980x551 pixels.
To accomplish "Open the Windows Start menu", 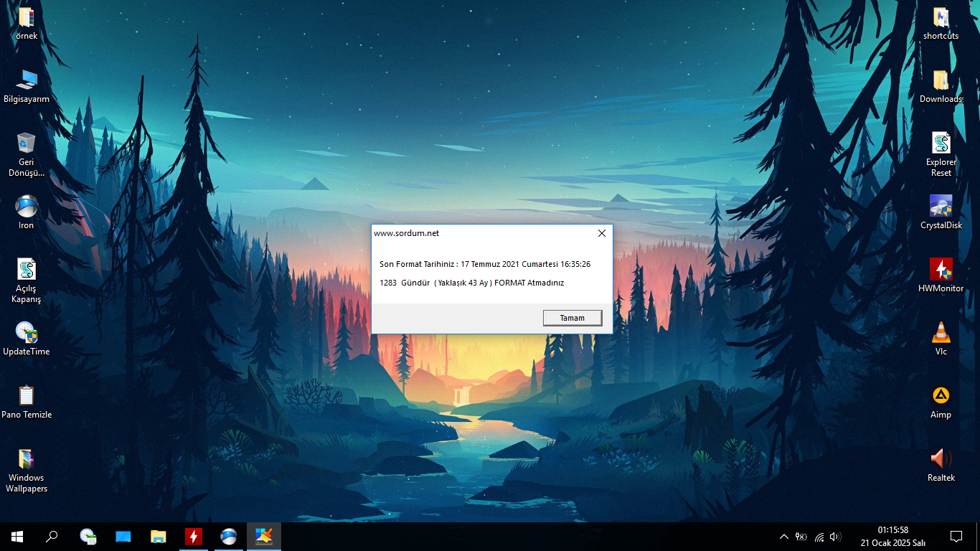I will coord(17,537).
